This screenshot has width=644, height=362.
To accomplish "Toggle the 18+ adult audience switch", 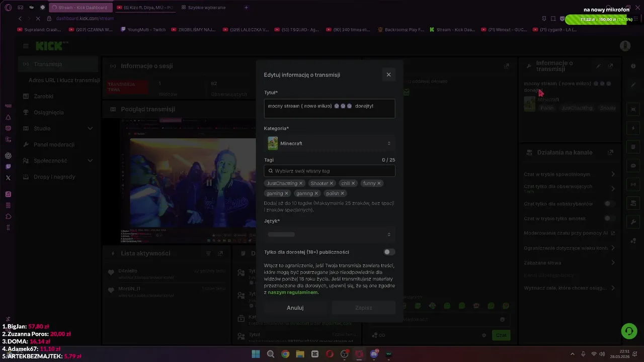I will pos(389,252).
